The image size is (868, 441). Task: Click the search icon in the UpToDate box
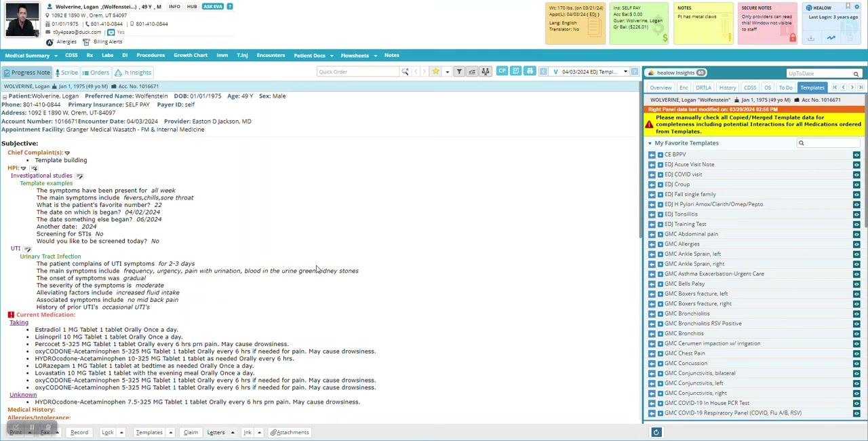tap(856, 74)
